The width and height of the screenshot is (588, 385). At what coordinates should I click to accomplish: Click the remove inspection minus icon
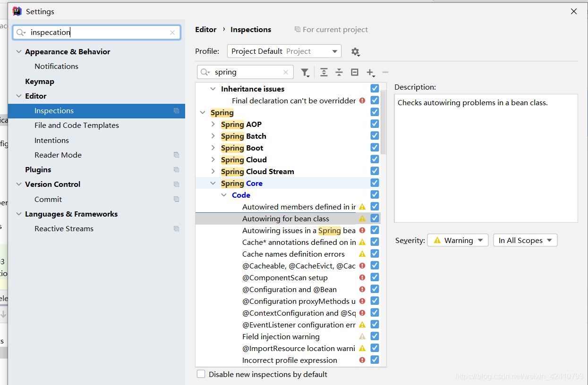tap(385, 72)
